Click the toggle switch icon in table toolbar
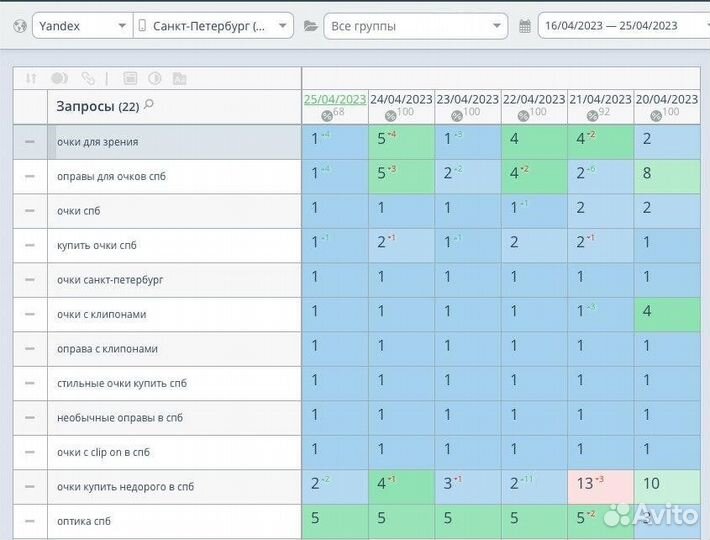Viewport: 710px width, 540px height. [x=59, y=78]
